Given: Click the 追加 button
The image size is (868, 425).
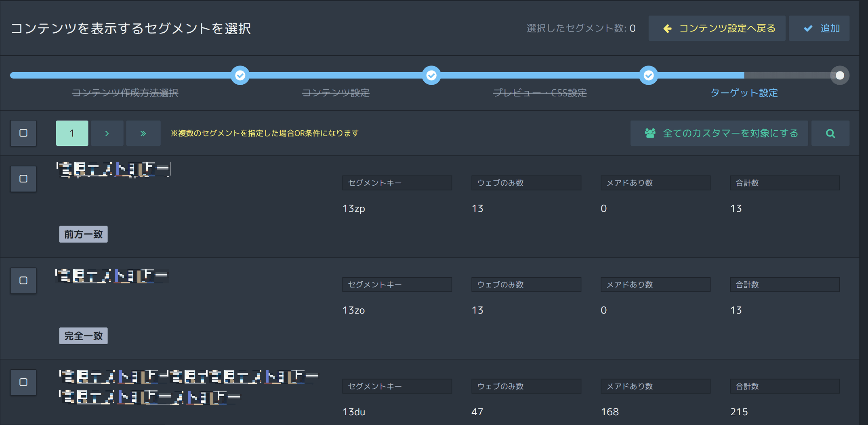Looking at the screenshot, I should (x=819, y=28).
